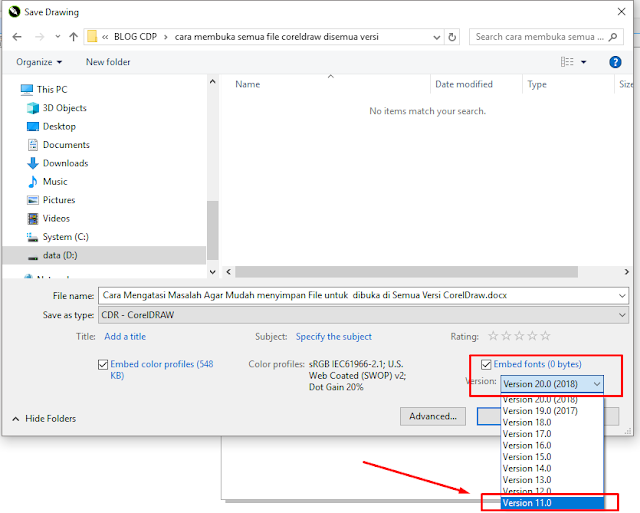The height and width of the screenshot is (513, 640).
Task: Open the view options dropdown arrow
Action: [x=584, y=62]
